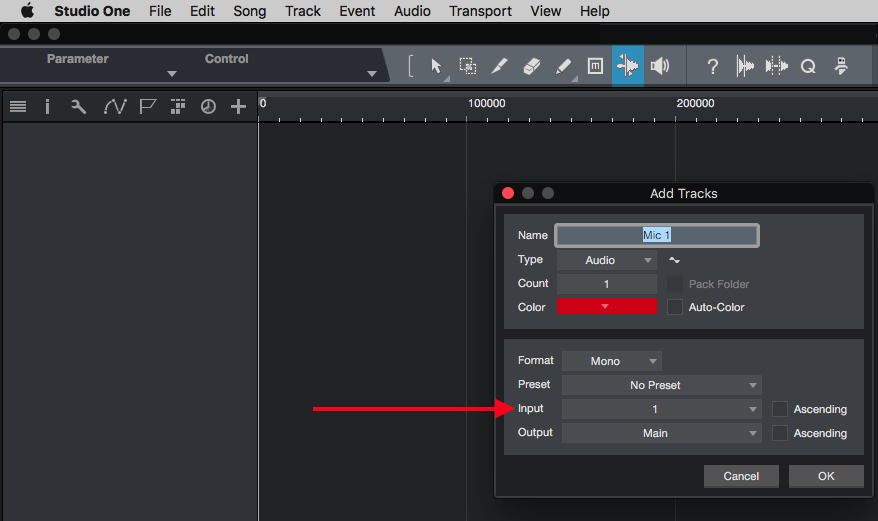
Task: Cancel the Add Tracks dialog
Action: point(741,476)
